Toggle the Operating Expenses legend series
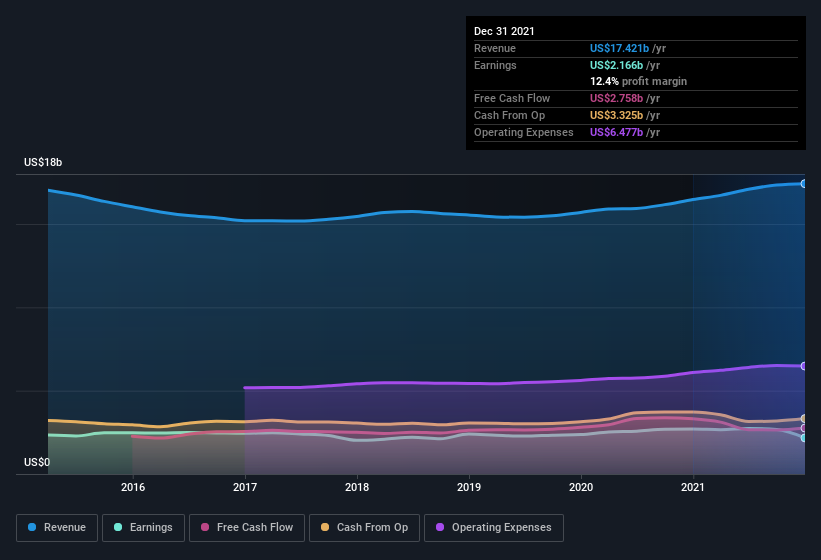Image resolution: width=821 pixels, height=560 pixels. click(x=494, y=528)
